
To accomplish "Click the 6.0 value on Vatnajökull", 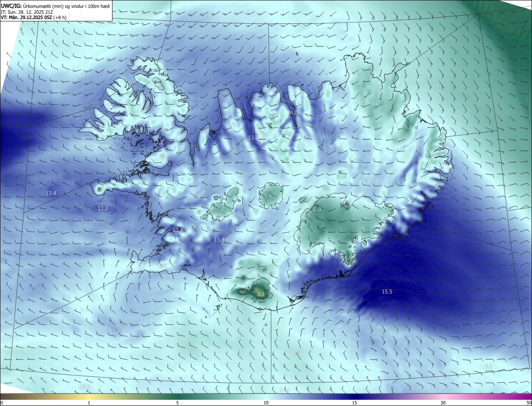I will (317, 210).
